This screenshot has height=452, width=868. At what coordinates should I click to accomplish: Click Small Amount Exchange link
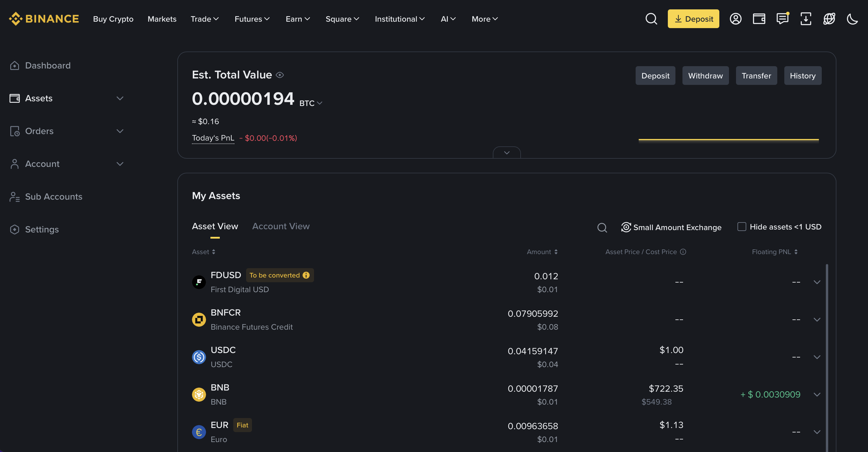tap(671, 227)
